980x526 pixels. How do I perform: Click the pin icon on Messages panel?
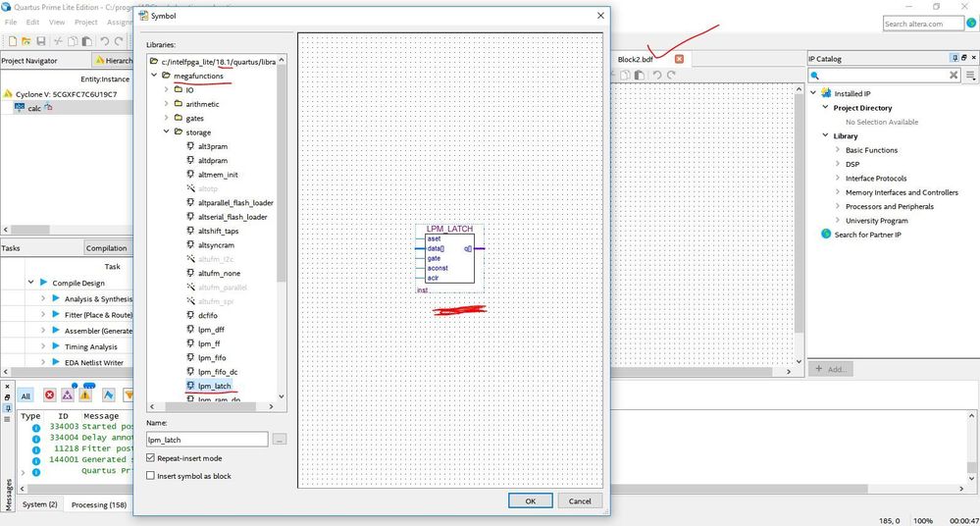click(x=8, y=408)
